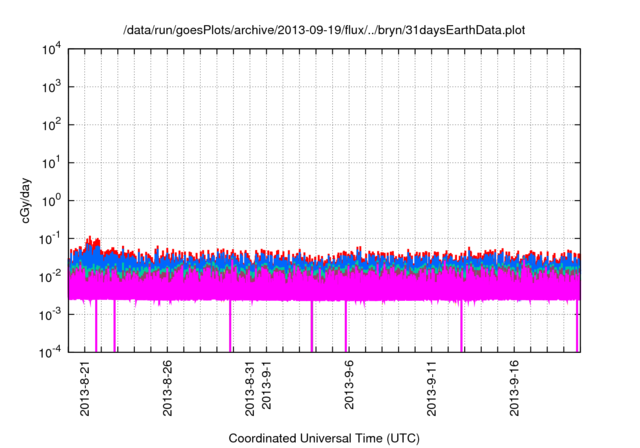Click the 10^3 y-axis tick label
The image size is (640, 448).
tap(51, 87)
